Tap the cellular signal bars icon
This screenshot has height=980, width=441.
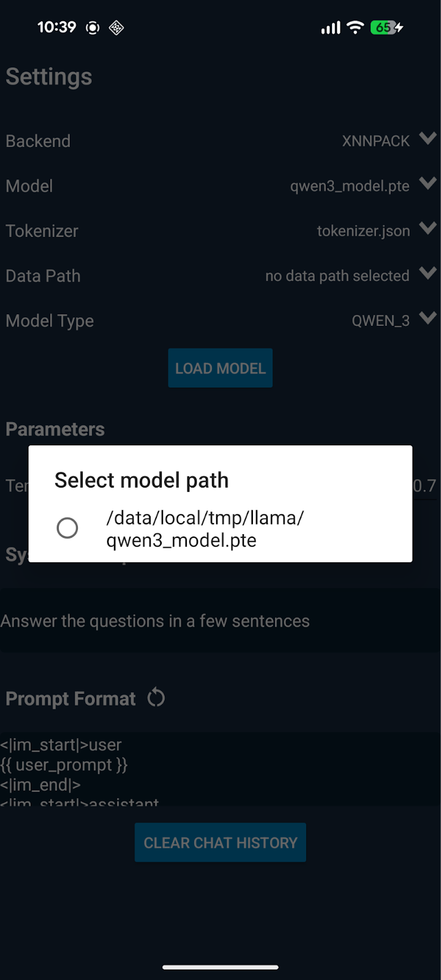(331, 28)
